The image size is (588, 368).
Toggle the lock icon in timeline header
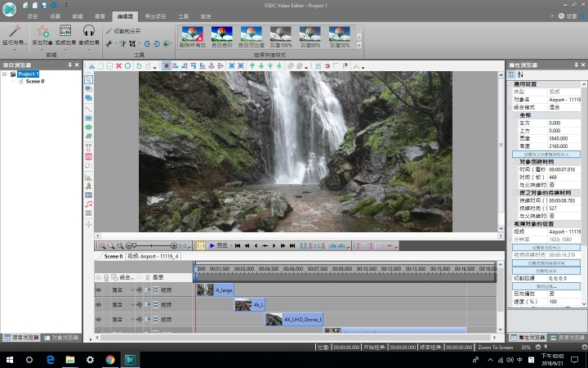106,277
